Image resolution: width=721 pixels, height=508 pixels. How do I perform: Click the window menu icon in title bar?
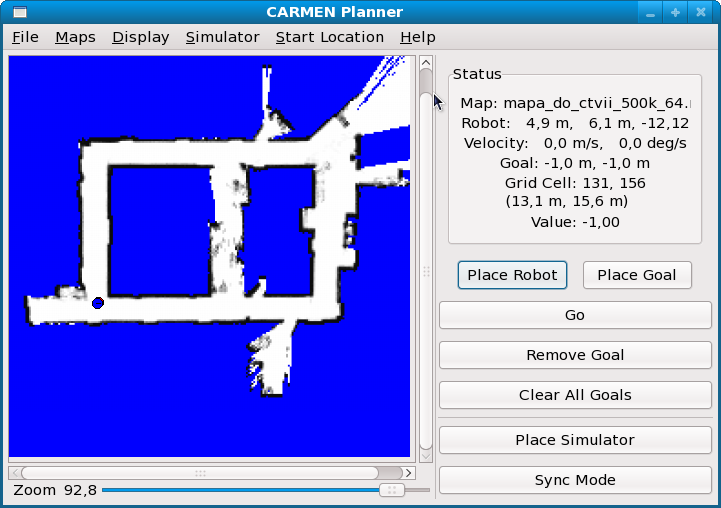pyautogui.click(x=20, y=12)
